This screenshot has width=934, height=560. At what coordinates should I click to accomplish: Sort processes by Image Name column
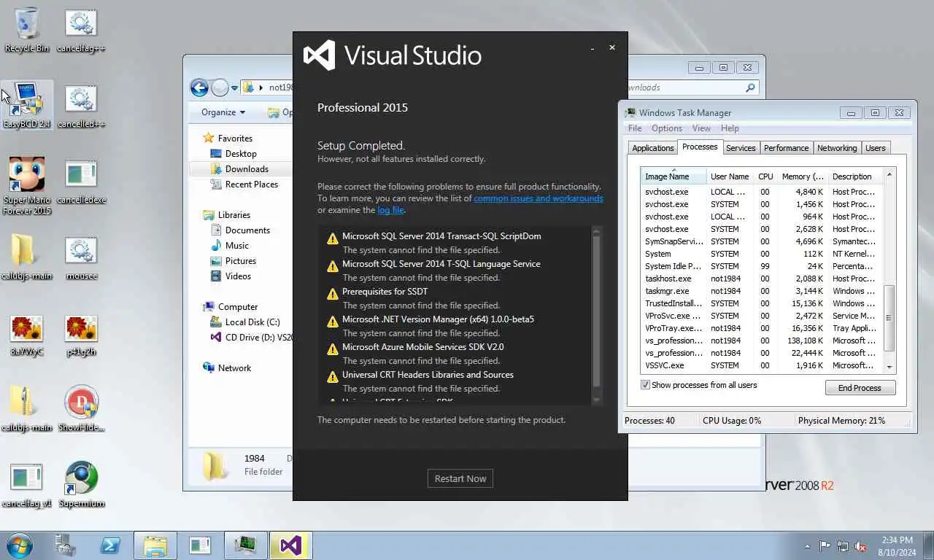674,176
